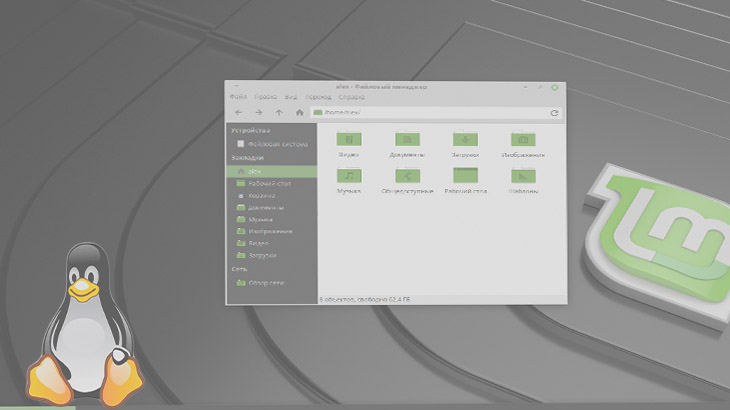730x410 pixels.
Task: Click the status bar free space text
Action: click(365, 300)
